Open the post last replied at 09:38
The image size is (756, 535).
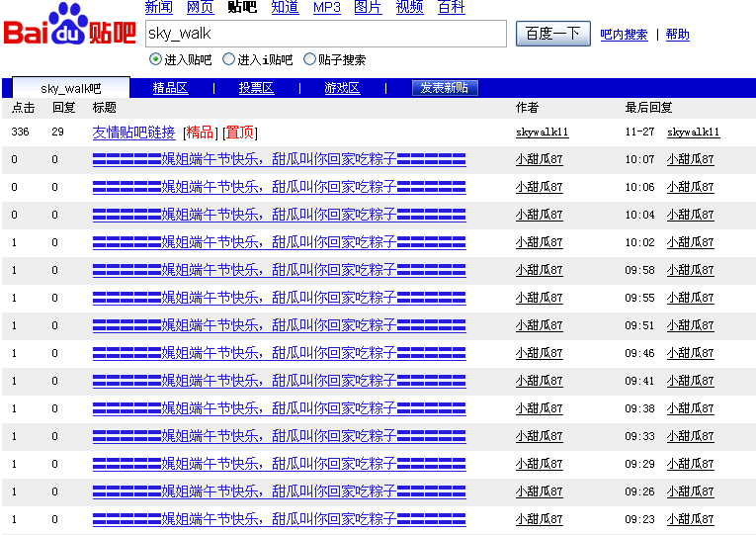point(279,409)
